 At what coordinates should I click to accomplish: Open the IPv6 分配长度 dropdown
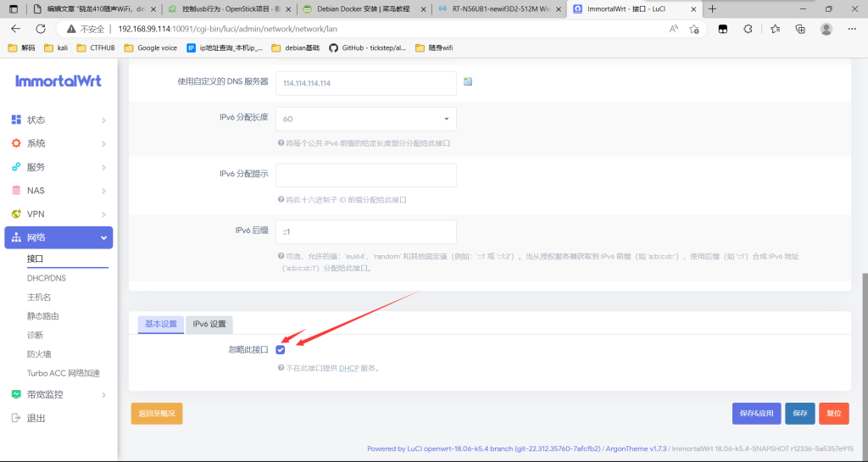click(365, 119)
